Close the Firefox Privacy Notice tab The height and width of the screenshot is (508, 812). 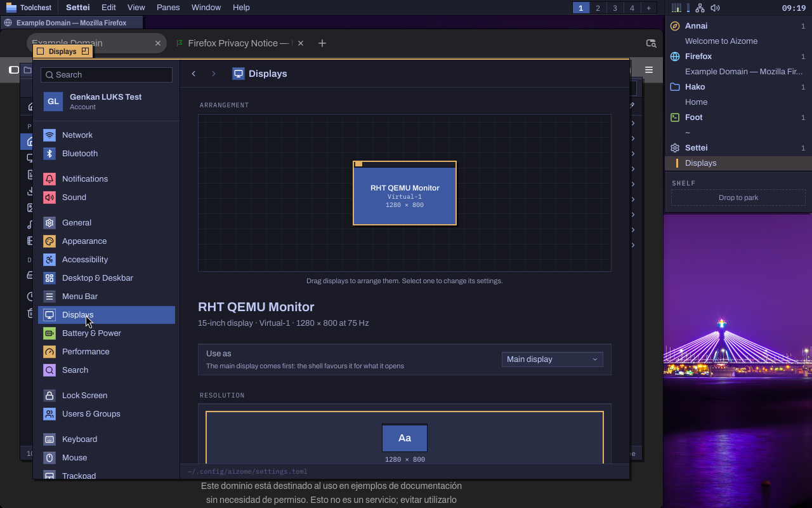(x=301, y=43)
